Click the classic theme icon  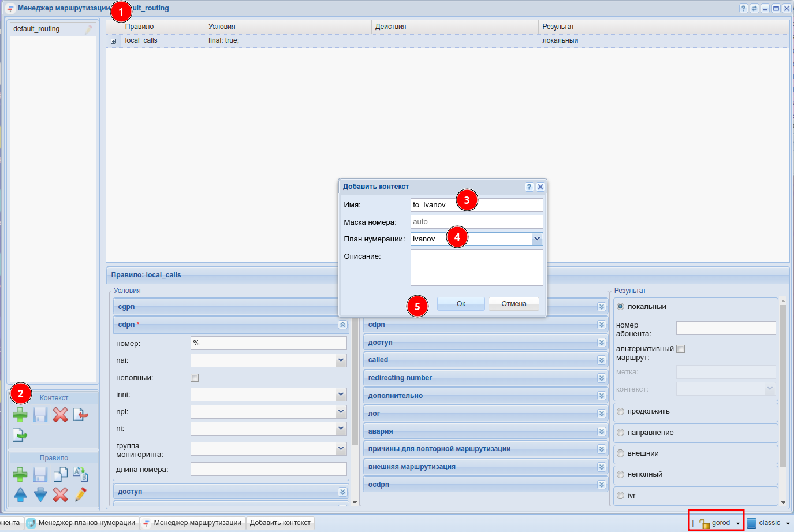pyautogui.click(x=752, y=523)
